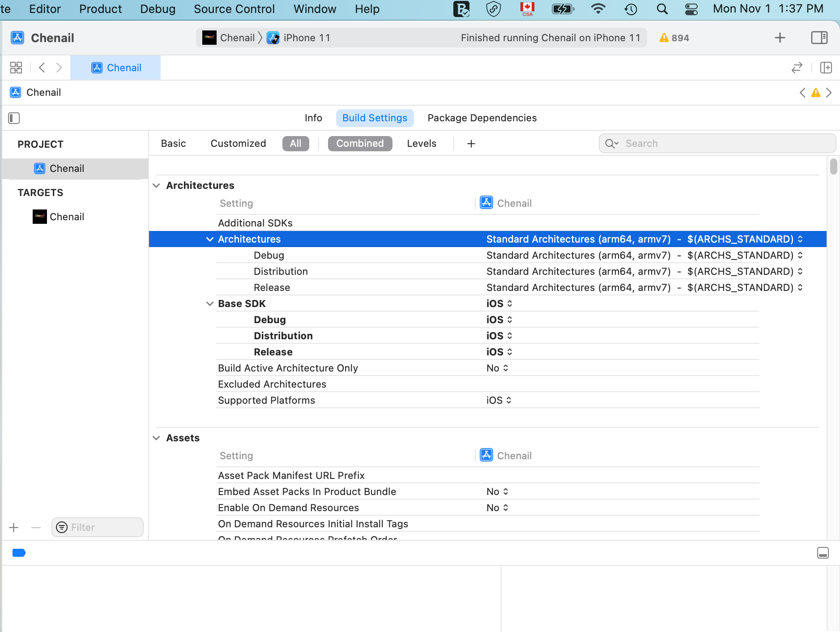
Task: Toggle the debug area visibility
Action: point(823,553)
